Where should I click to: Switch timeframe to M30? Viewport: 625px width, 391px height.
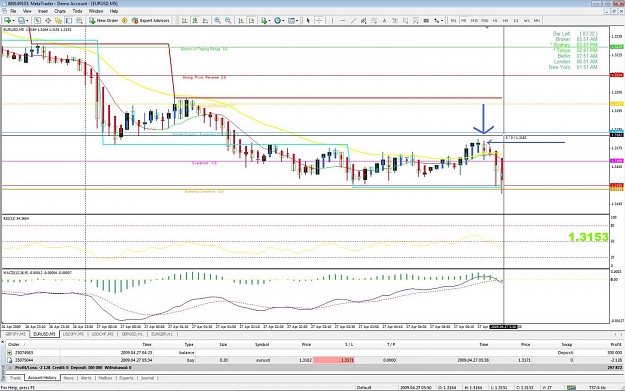coord(485,20)
